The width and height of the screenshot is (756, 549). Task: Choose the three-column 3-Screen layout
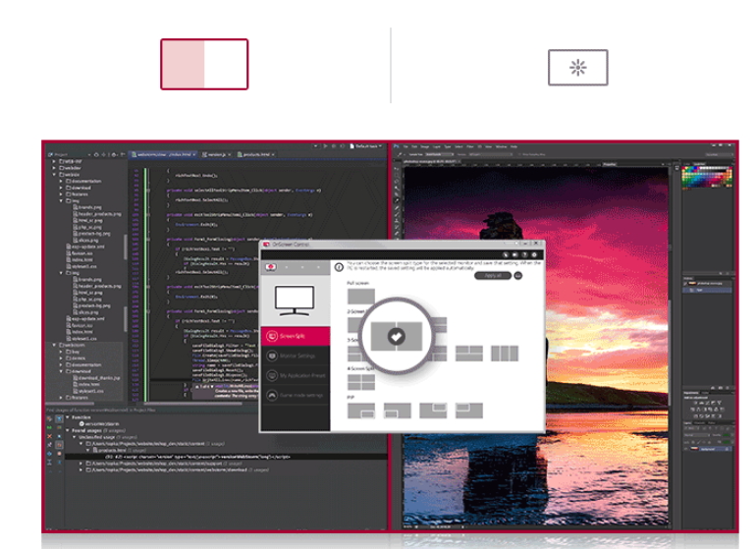click(x=505, y=354)
